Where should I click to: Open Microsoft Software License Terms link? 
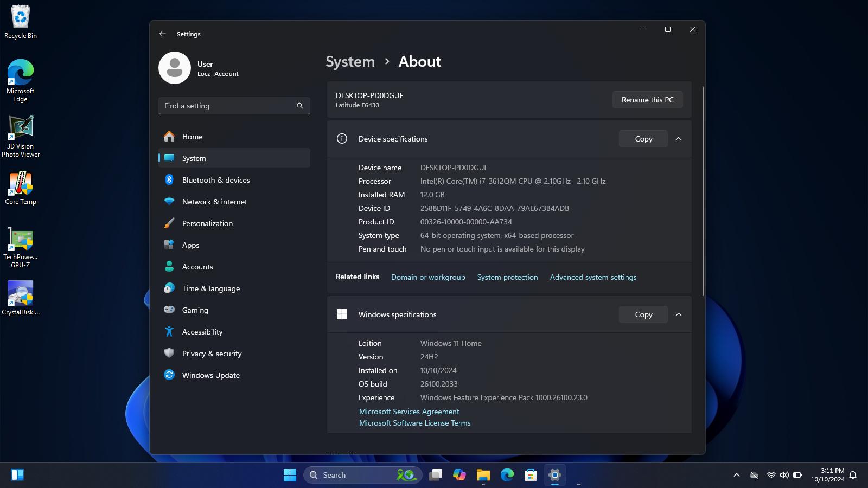tap(414, 423)
